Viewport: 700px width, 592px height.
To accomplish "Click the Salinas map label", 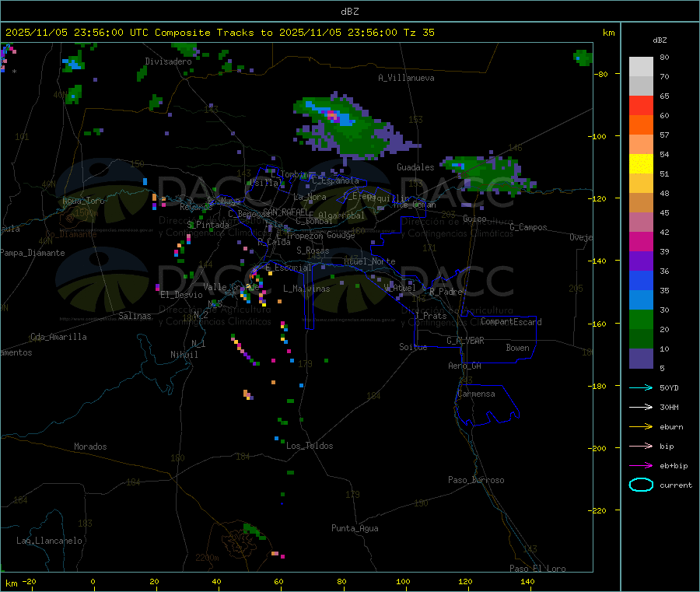I will point(135,316).
